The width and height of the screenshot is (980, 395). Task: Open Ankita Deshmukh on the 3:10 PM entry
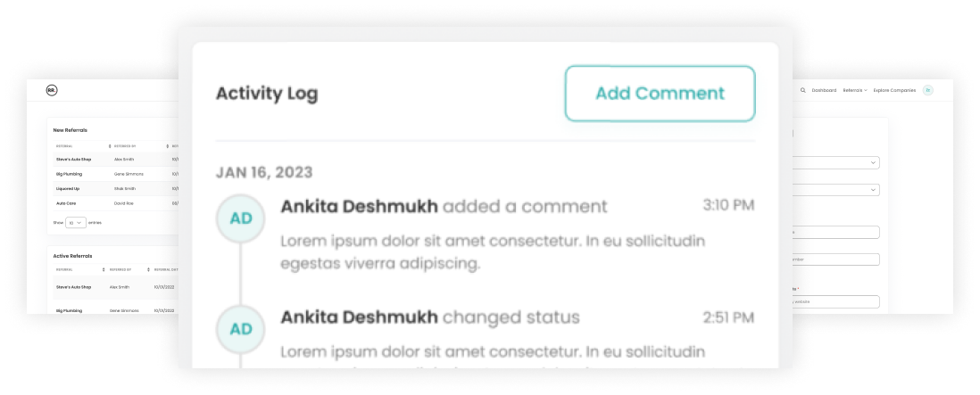pos(360,207)
